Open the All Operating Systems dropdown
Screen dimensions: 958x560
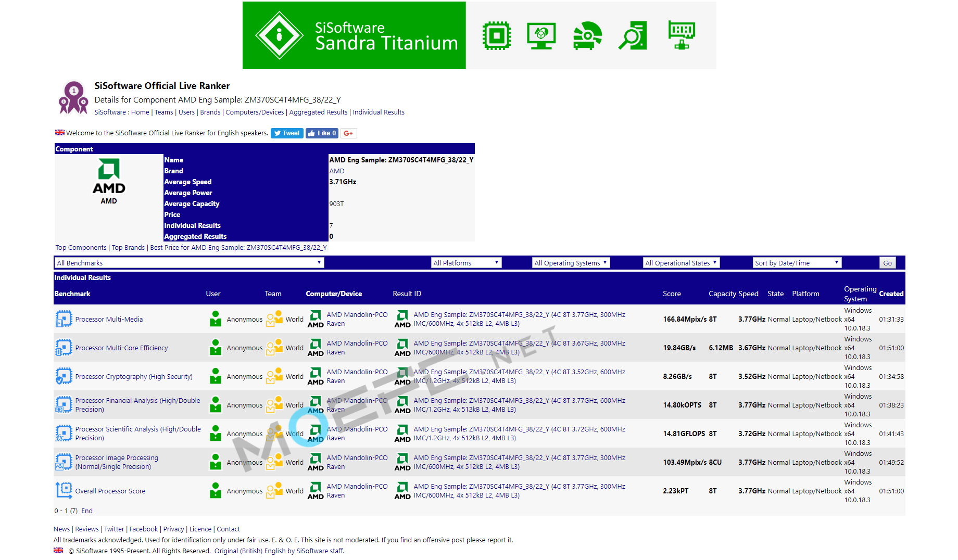pyautogui.click(x=571, y=263)
